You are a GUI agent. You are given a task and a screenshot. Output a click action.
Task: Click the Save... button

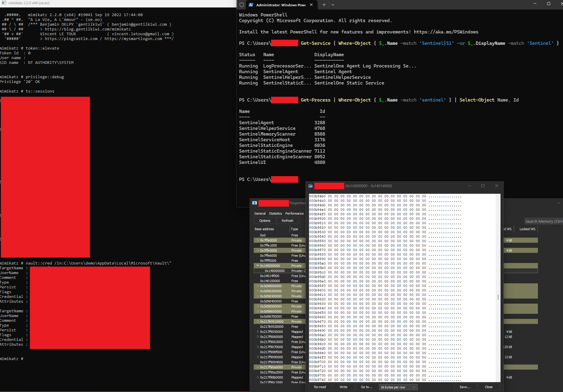point(465,387)
